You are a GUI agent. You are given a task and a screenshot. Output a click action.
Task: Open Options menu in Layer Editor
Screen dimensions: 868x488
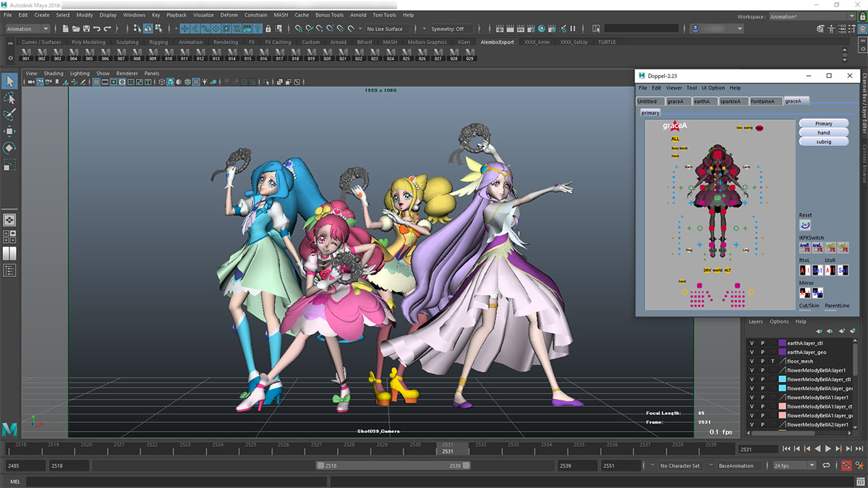[x=779, y=322]
